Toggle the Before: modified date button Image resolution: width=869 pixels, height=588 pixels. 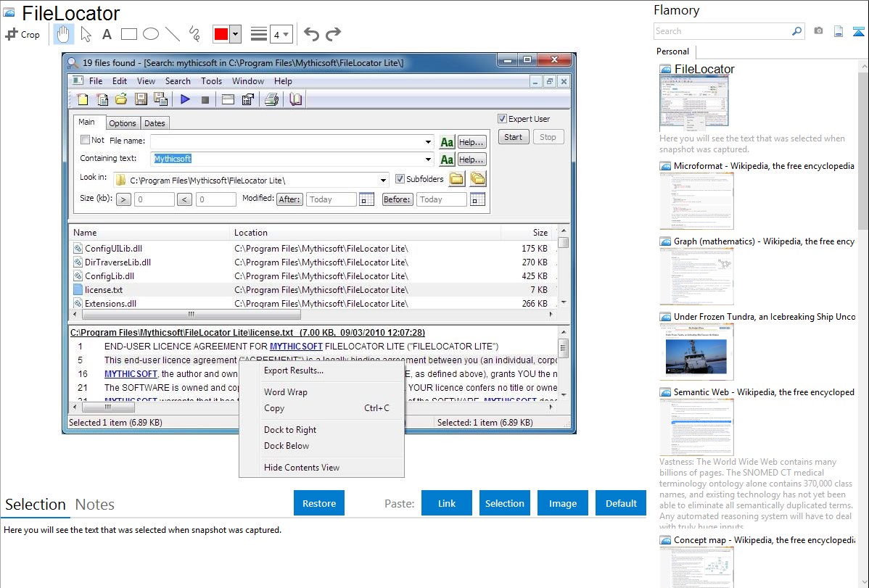coord(398,199)
